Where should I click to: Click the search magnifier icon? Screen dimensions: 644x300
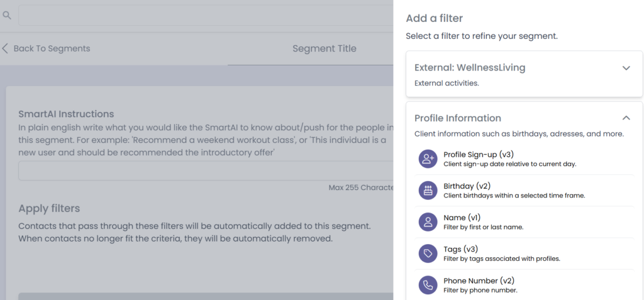coord(7,15)
